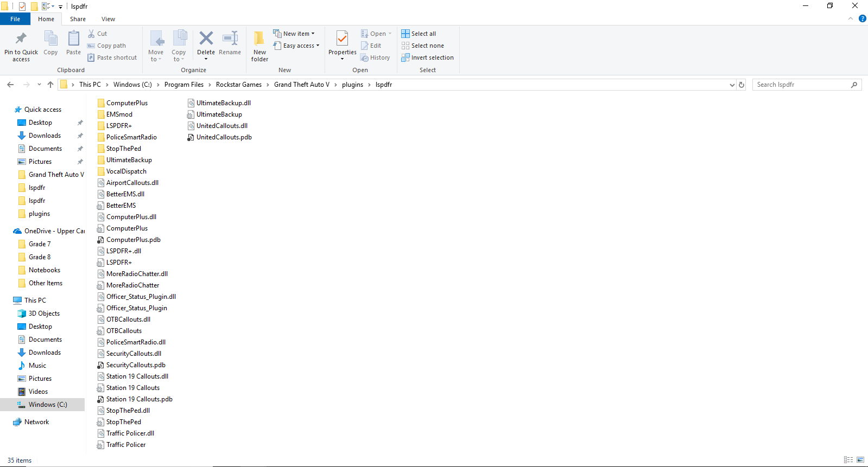The width and height of the screenshot is (868, 467).
Task: Click the Copy path icon
Action: tap(91, 46)
